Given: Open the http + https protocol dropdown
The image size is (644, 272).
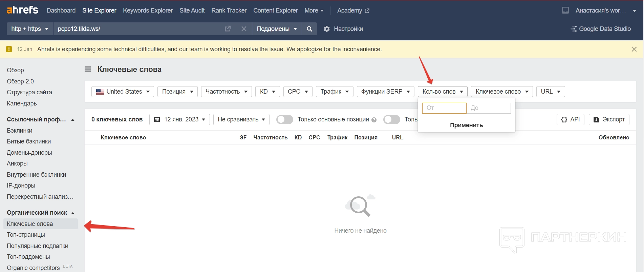Looking at the screenshot, I should pyautogui.click(x=30, y=29).
